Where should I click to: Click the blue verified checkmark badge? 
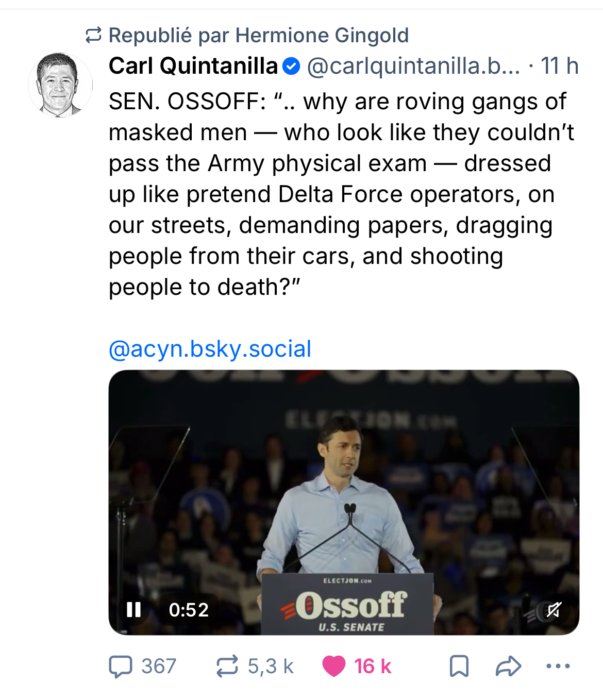[x=292, y=66]
